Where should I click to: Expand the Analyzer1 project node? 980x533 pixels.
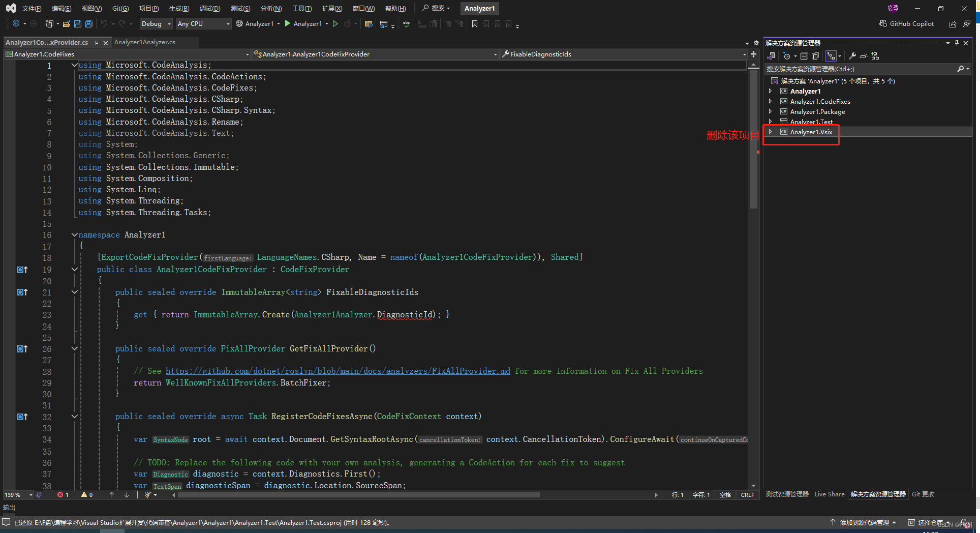point(770,91)
